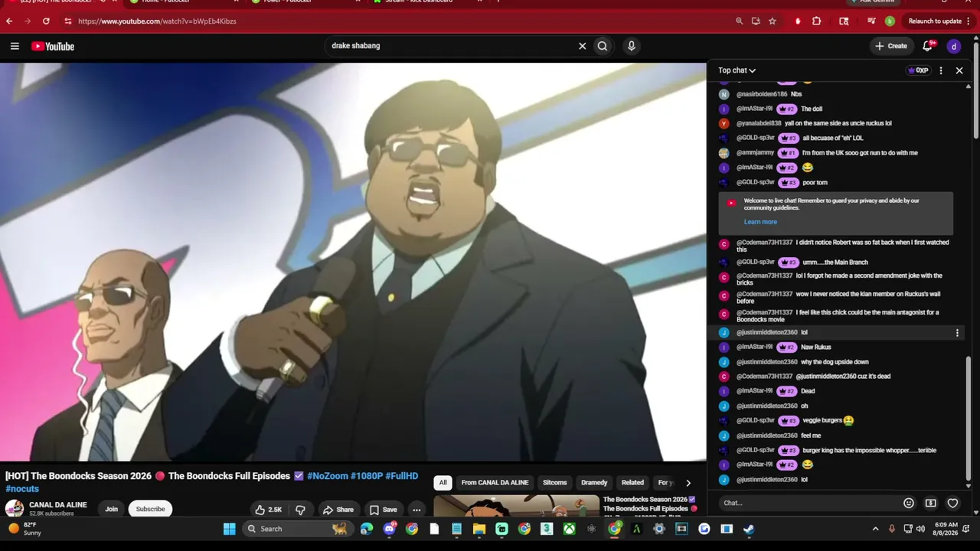Viewport: 980px width, 551px height.
Task: Open Chrome zoom magnifier in address bar
Action: [739, 21]
